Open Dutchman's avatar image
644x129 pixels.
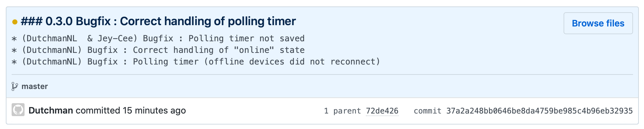tap(18, 110)
